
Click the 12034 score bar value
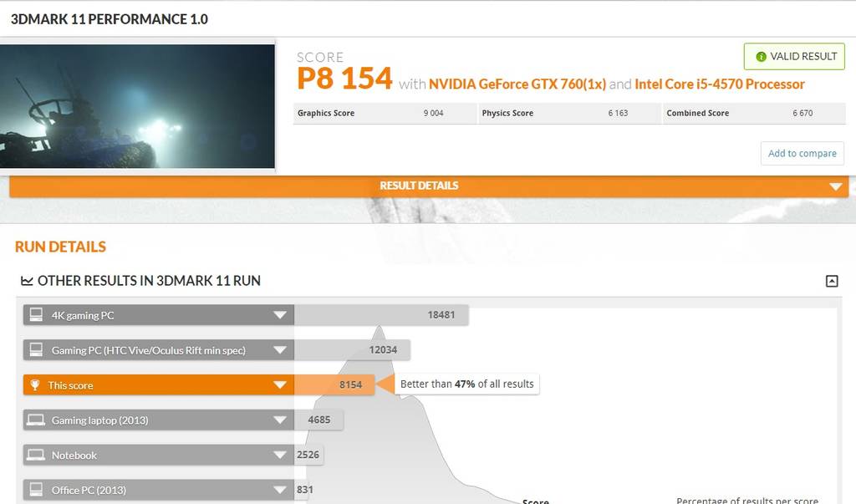click(383, 349)
